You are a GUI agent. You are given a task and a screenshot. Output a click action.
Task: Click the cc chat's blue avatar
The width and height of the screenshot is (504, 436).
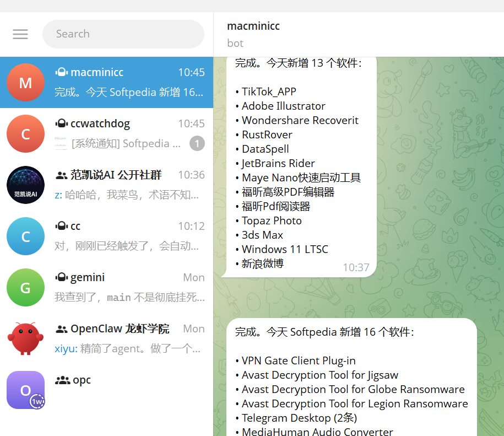[x=25, y=236]
